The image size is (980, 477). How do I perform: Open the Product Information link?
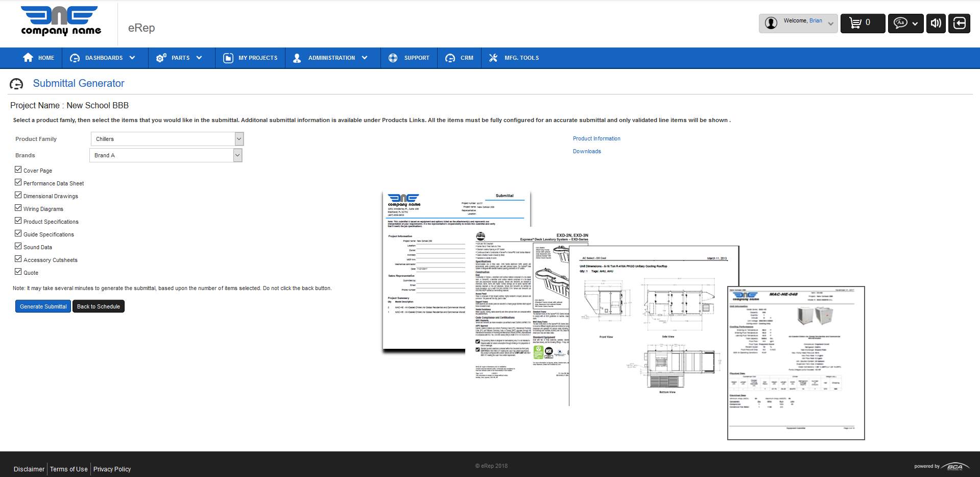[596, 138]
